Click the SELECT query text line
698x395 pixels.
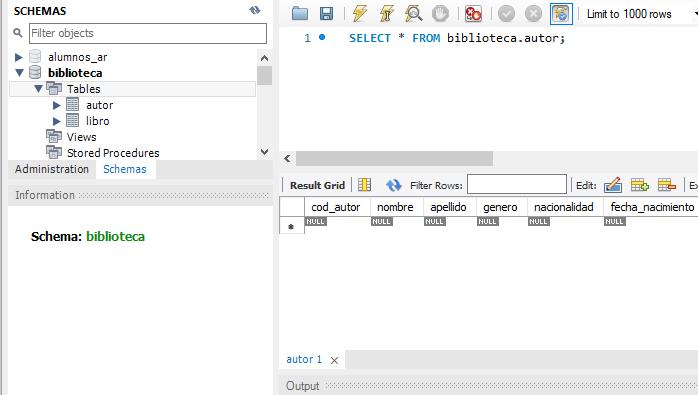[x=457, y=38]
